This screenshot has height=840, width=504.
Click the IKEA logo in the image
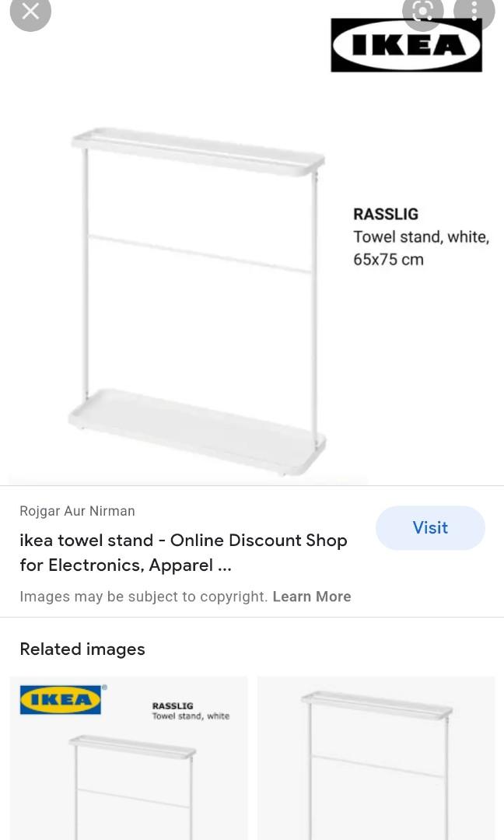[x=406, y=44]
